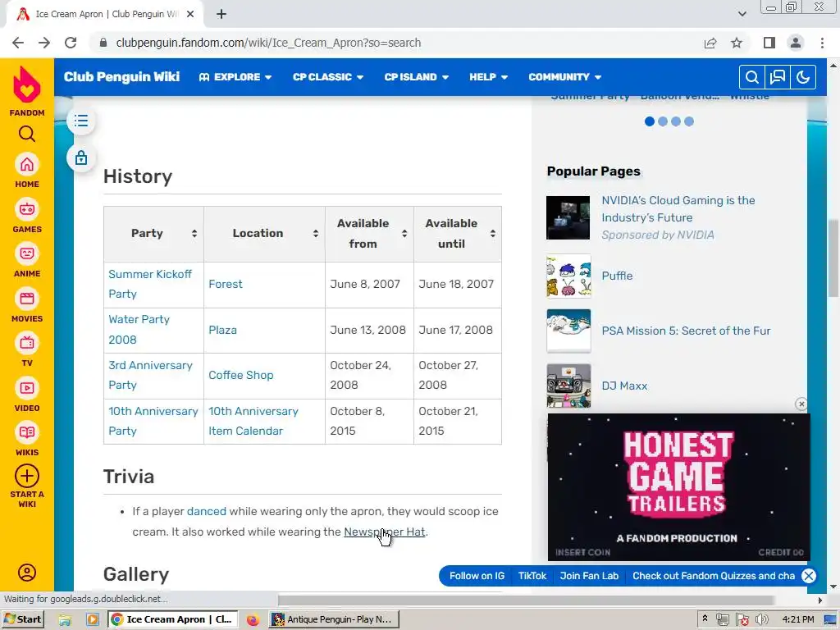Open the wiki Discuss icon
840x630 pixels.
[778, 77]
